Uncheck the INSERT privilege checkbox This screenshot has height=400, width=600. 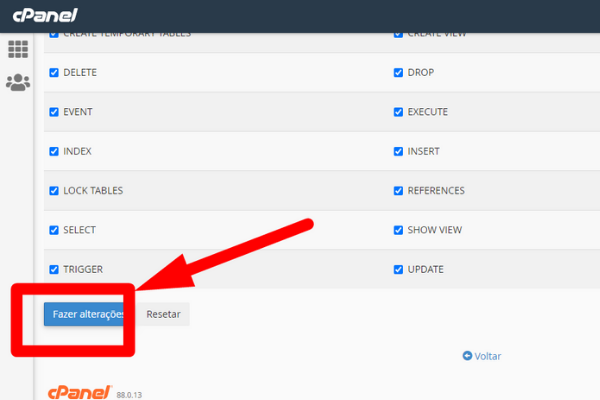pyautogui.click(x=398, y=151)
